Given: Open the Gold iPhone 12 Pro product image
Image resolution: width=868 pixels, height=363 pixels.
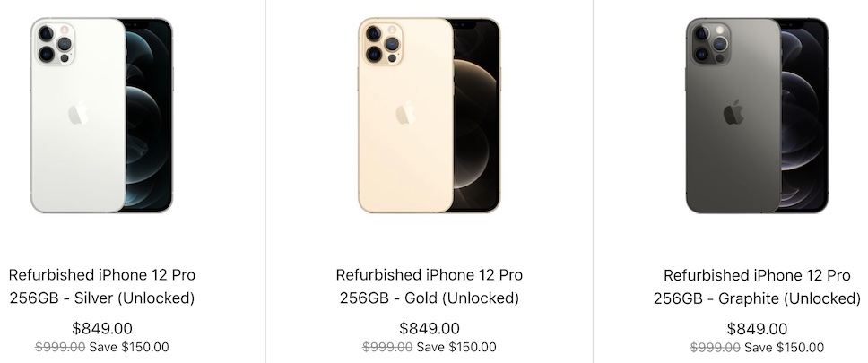Looking at the screenshot, I should pos(429,115).
